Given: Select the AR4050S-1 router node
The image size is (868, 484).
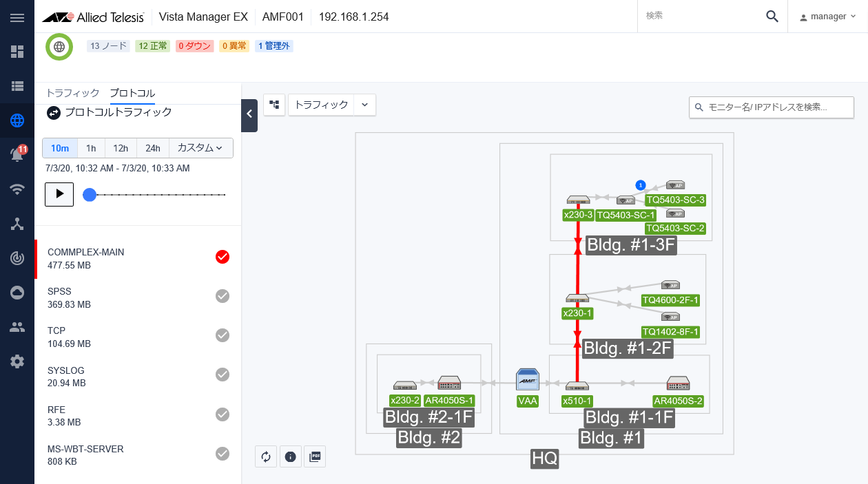Looking at the screenshot, I should 449,383.
